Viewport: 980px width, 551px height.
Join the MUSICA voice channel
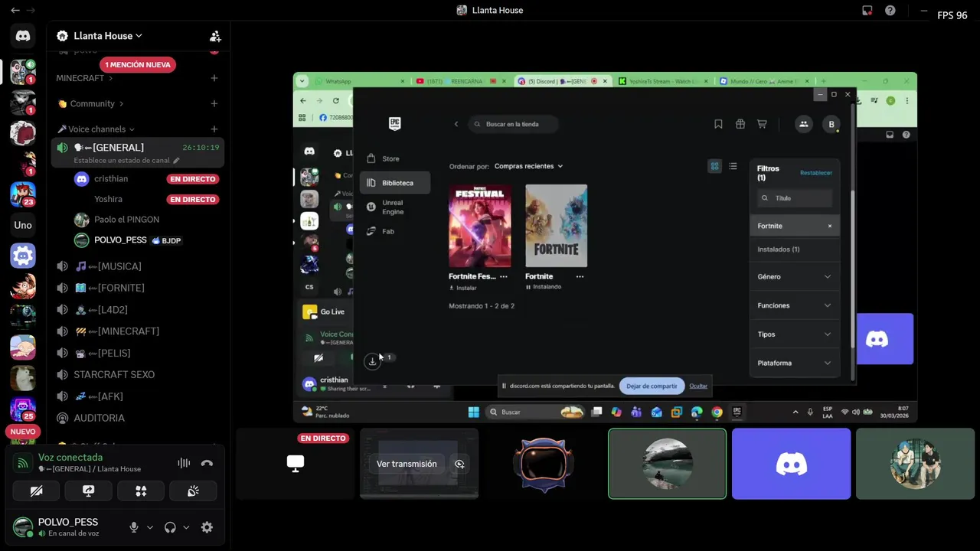[138, 266]
